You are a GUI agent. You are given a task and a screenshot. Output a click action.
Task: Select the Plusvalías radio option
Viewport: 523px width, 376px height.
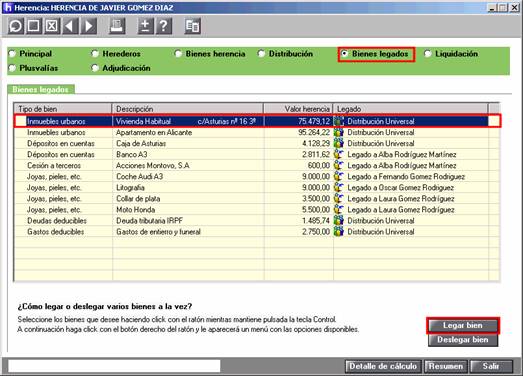click(12, 68)
